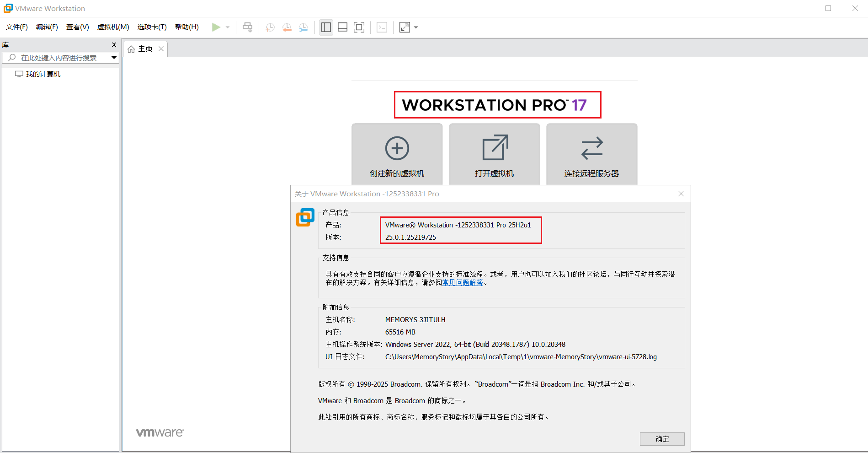Viewport: 868px width, 453px height.
Task: Expand the library search filter dropdown
Action: 114,58
